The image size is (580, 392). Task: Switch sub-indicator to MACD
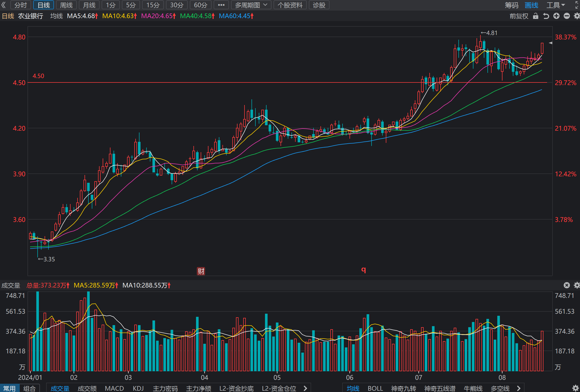coord(114,388)
